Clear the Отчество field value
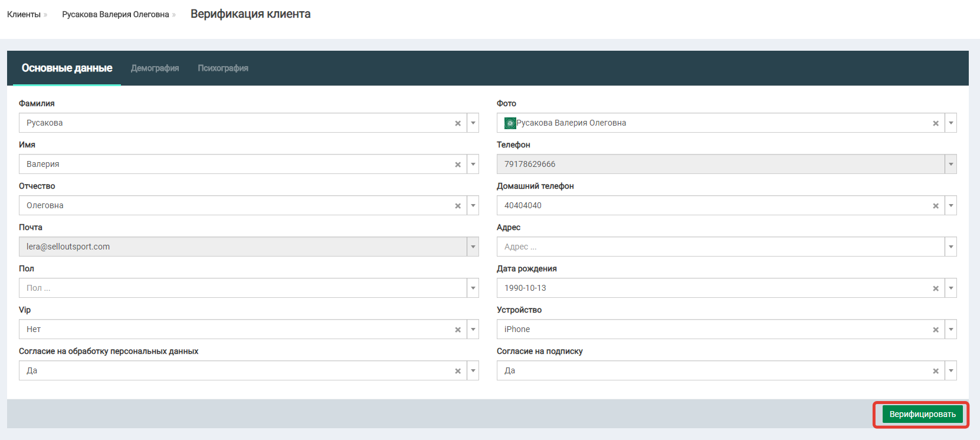This screenshot has height=440, width=980. [x=458, y=206]
